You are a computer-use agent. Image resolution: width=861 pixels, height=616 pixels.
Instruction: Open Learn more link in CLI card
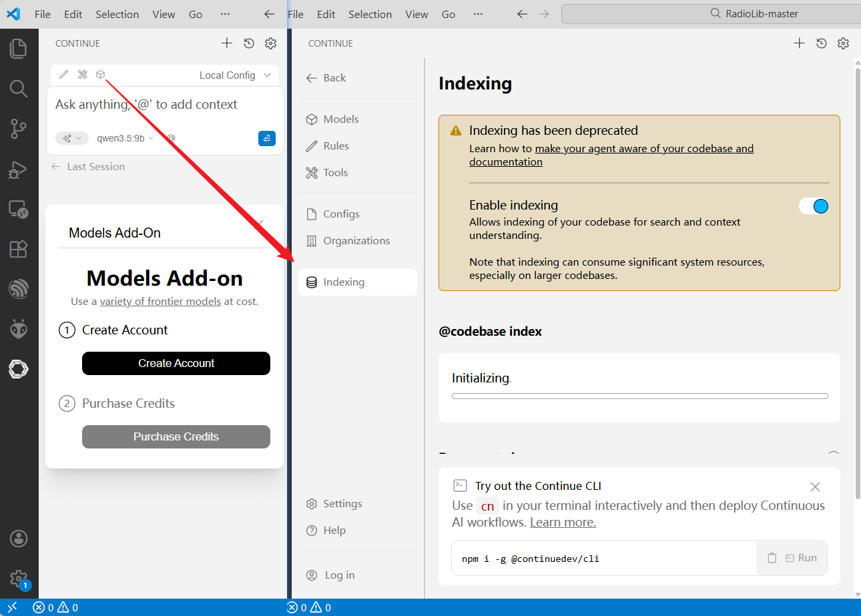pyautogui.click(x=563, y=523)
